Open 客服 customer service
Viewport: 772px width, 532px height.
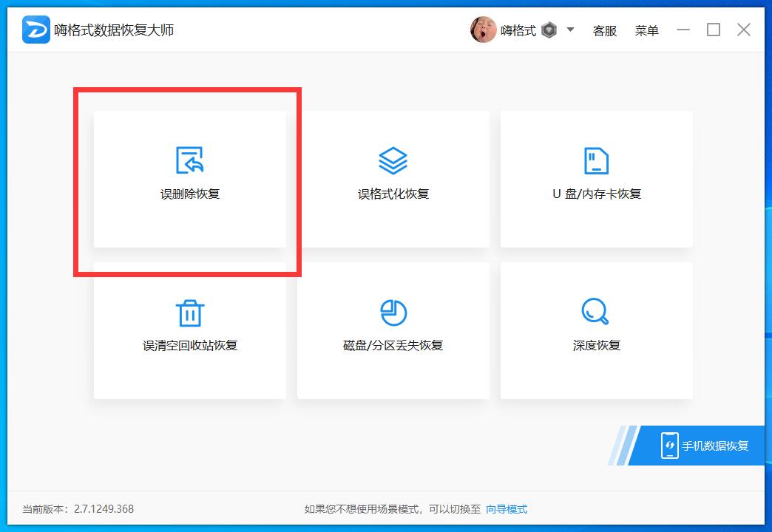click(x=605, y=30)
